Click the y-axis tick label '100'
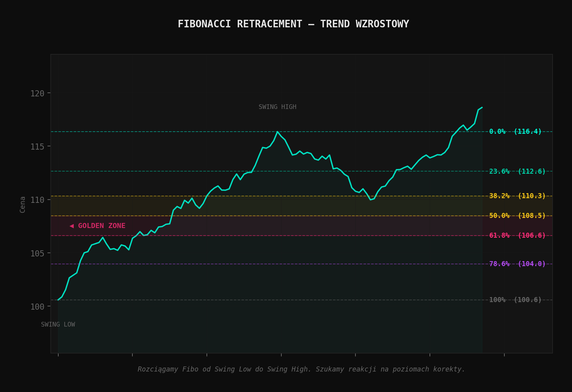 (37, 307)
